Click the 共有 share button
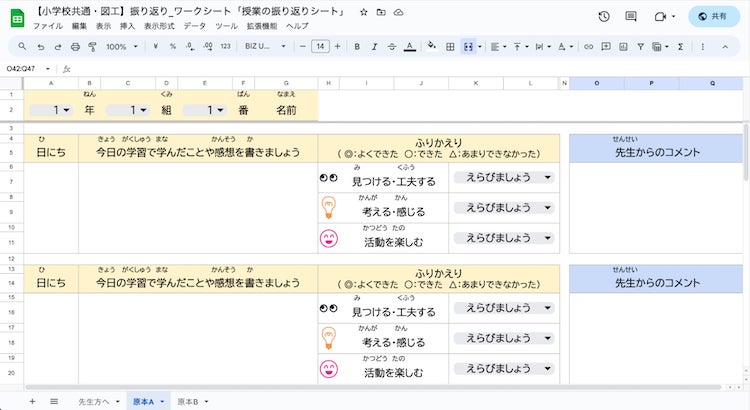This screenshot has width=750, height=410. (x=714, y=16)
